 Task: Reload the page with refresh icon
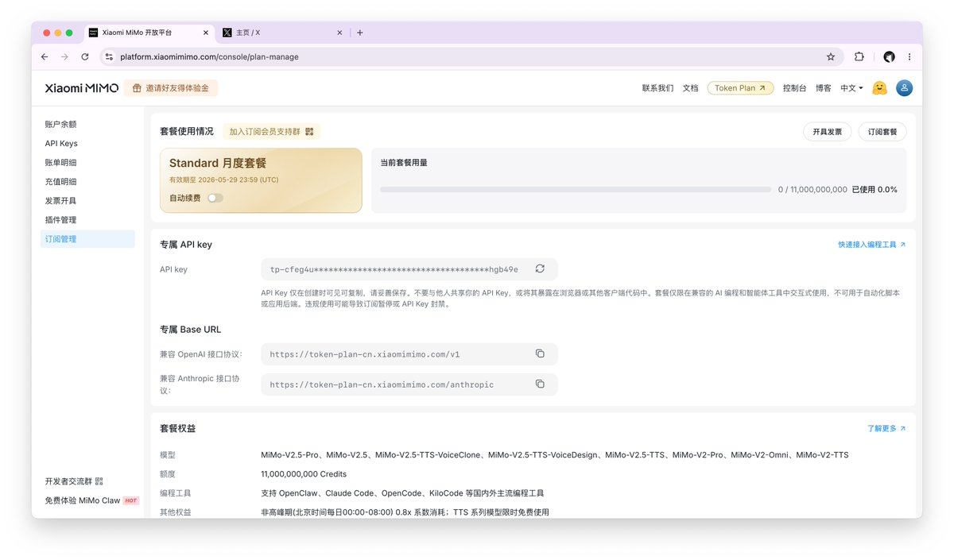click(85, 57)
